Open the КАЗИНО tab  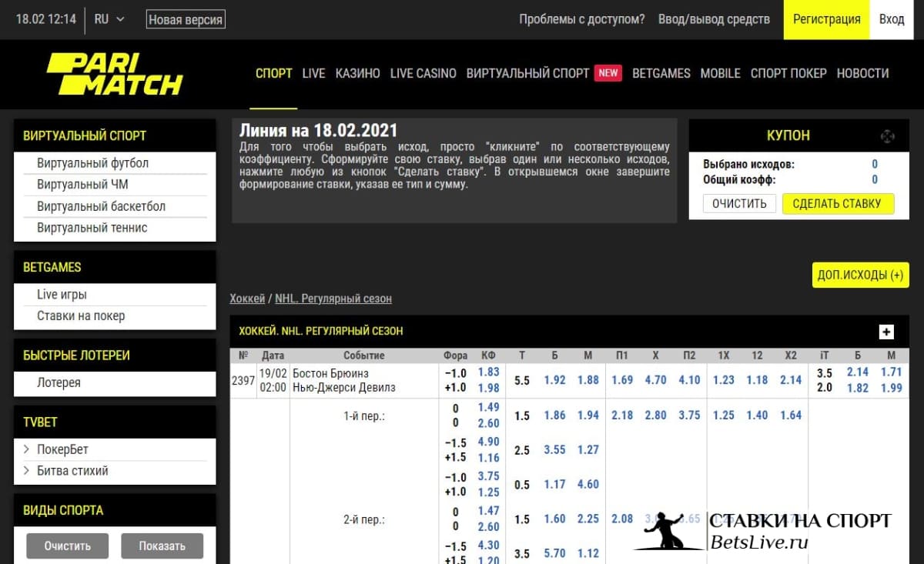pos(357,73)
